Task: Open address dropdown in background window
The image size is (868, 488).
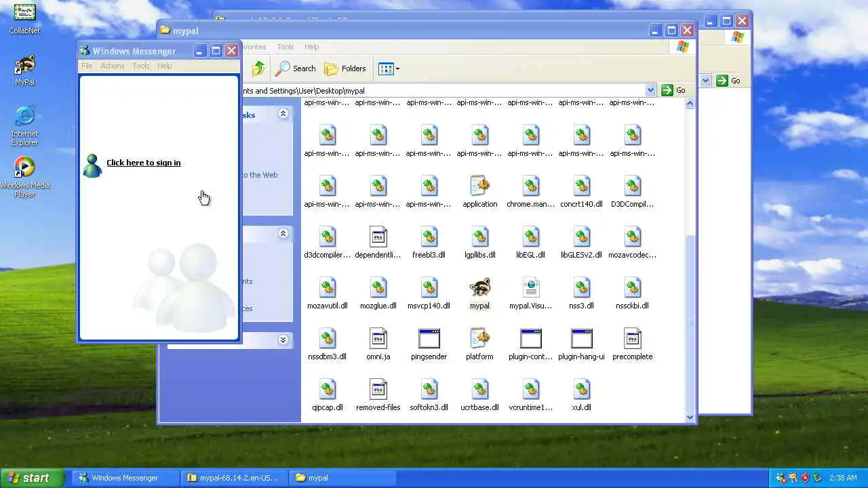Action: (x=705, y=81)
